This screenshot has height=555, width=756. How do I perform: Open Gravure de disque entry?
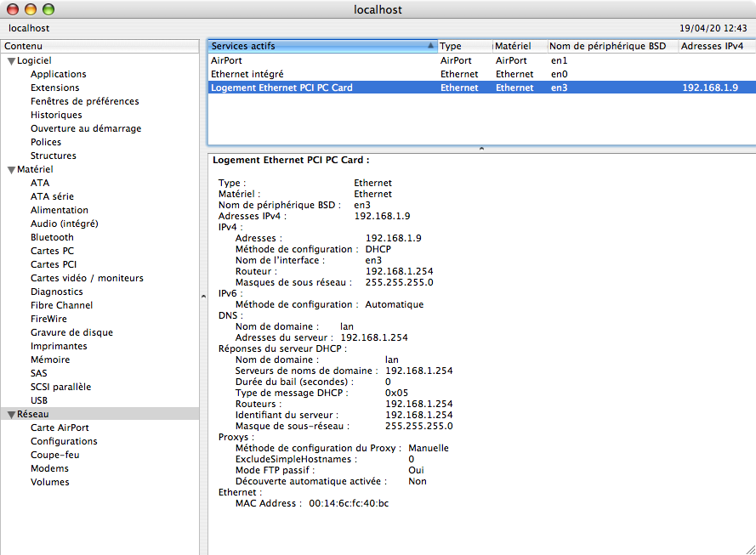pyautogui.click(x=71, y=332)
